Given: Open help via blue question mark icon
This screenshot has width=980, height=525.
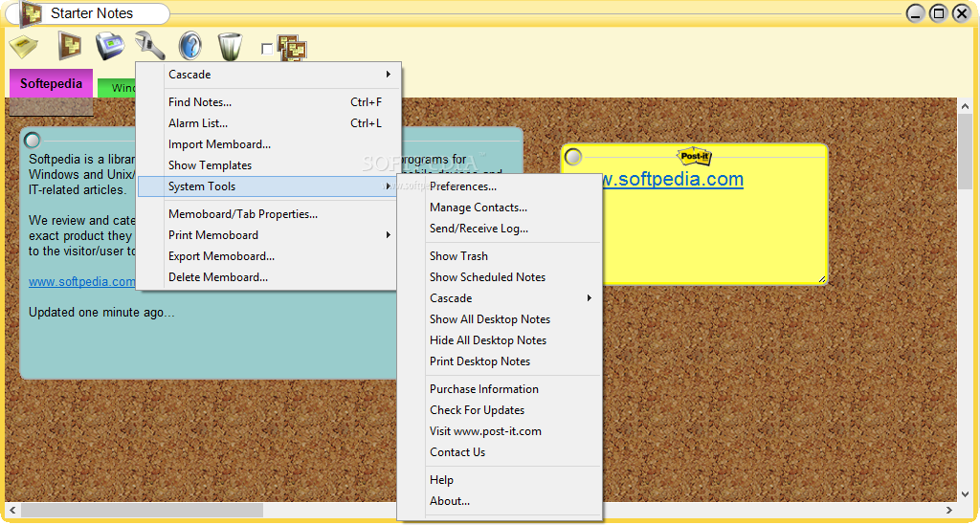Looking at the screenshot, I should [x=190, y=46].
